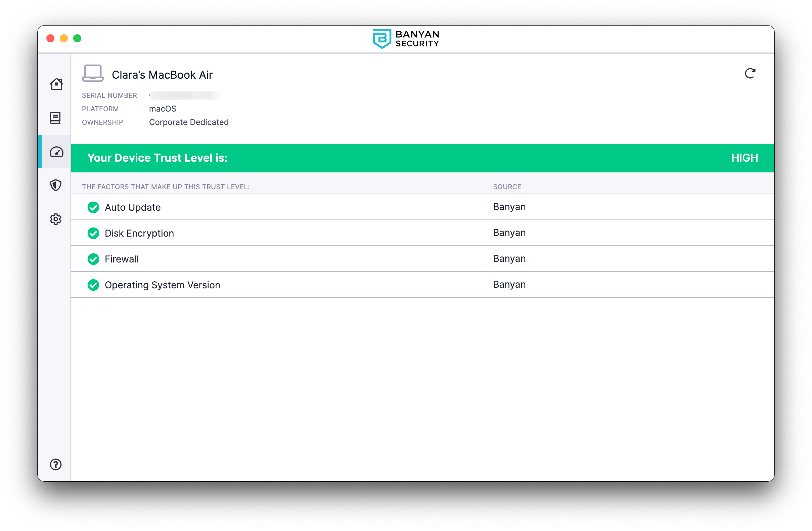Click the Clara's MacBook Air device name
812x531 pixels.
pyautogui.click(x=162, y=75)
